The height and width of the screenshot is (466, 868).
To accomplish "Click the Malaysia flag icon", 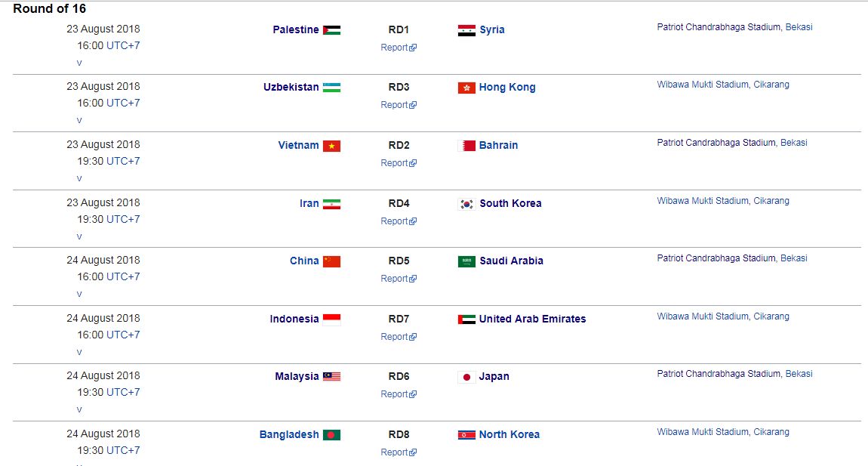I will point(331,377).
